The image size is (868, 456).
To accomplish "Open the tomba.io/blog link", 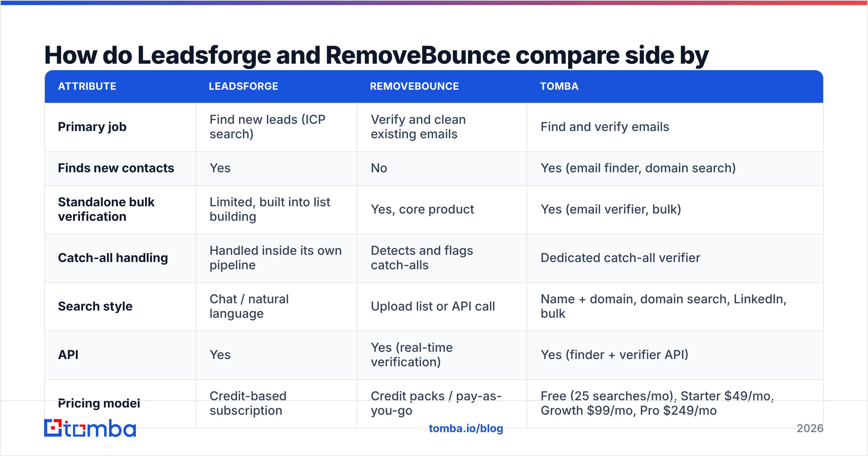I will pyautogui.click(x=466, y=428).
